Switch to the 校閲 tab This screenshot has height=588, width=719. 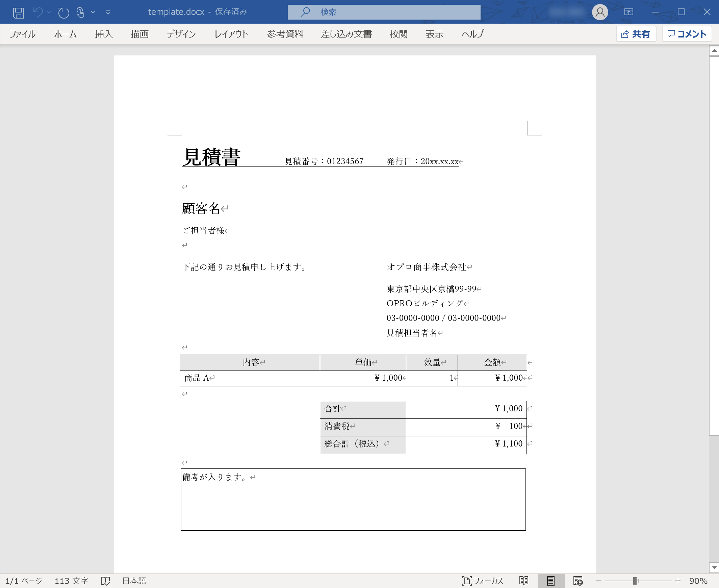[398, 34]
